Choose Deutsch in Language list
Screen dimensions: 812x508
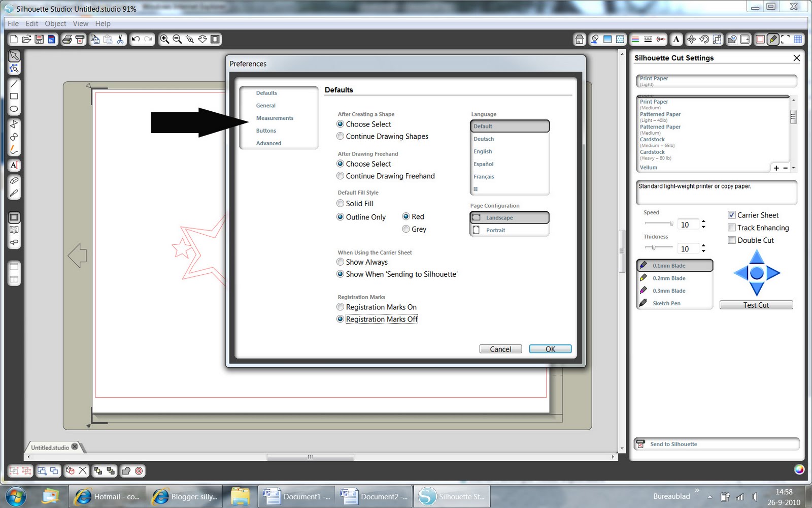[510, 139]
